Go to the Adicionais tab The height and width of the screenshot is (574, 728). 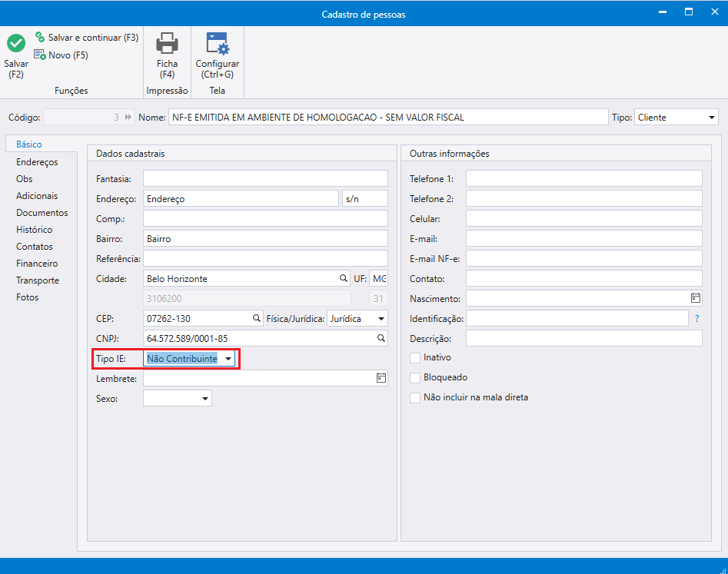click(x=37, y=196)
